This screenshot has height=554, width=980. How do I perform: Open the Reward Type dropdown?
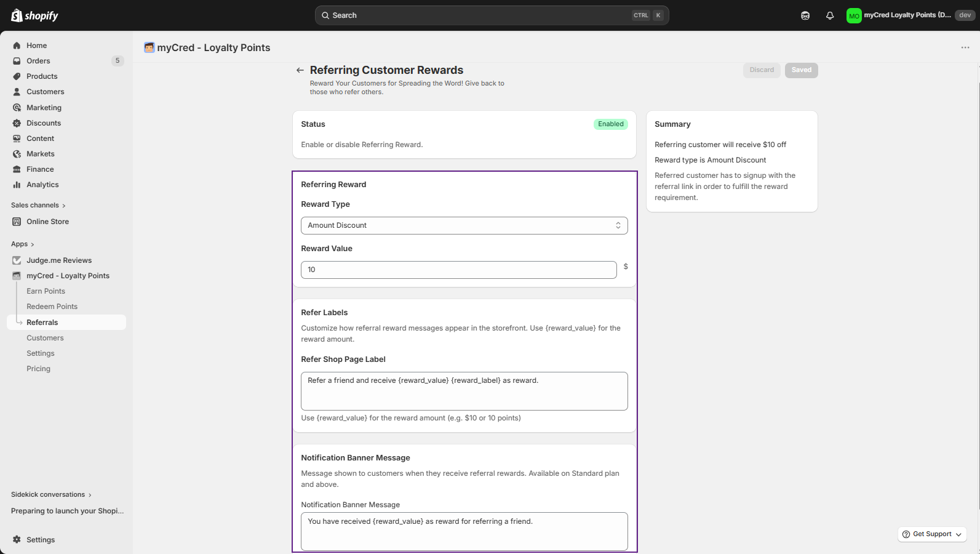(x=464, y=225)
